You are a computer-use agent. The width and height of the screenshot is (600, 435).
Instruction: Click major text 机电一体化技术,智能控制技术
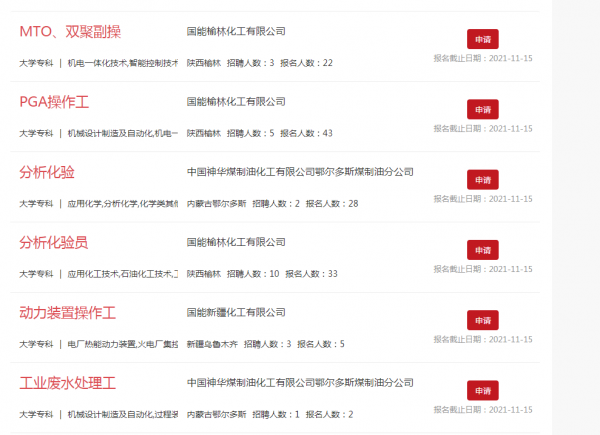click(122, 63)
